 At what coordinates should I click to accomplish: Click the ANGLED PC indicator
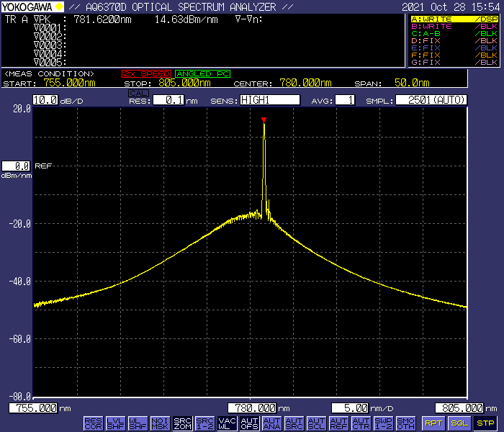click(203, 74)
